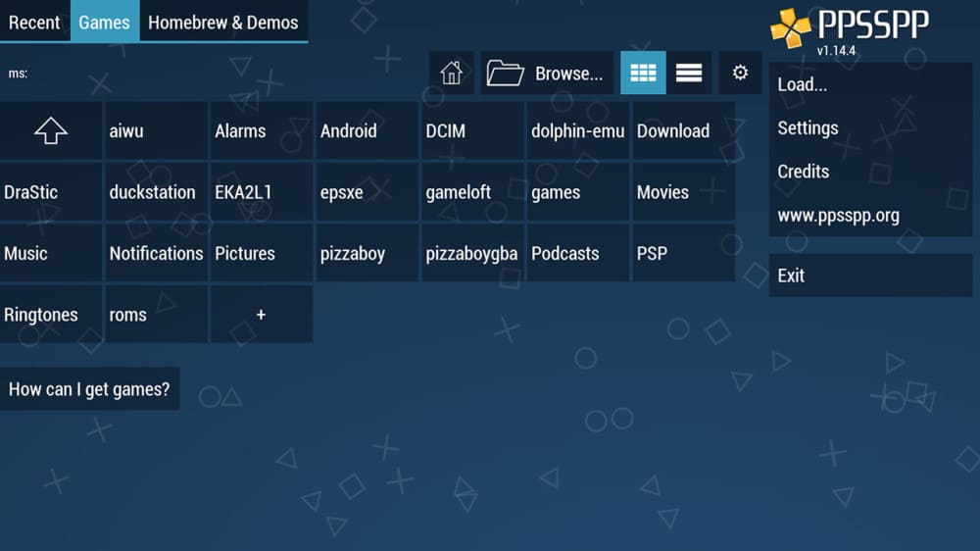980x551 pixels.
Task: Open the Podcasts folder
Action: [578, 253]
